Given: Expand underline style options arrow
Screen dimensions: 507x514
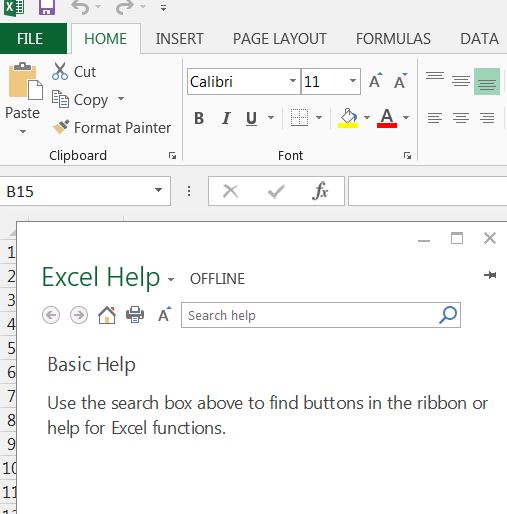Looking at the screenshot, I should [271, 118].
